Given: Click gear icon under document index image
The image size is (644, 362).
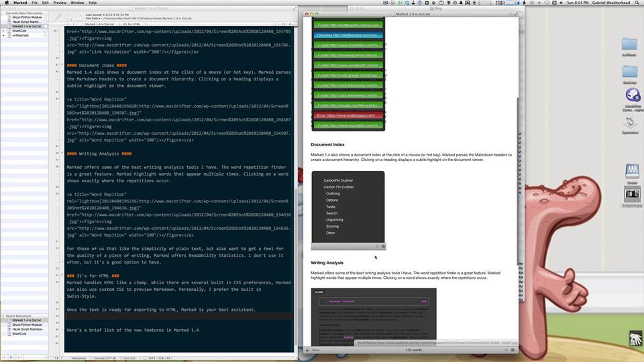Looking at the screenshot, I should pyautogui.click(x=383, y=246).
